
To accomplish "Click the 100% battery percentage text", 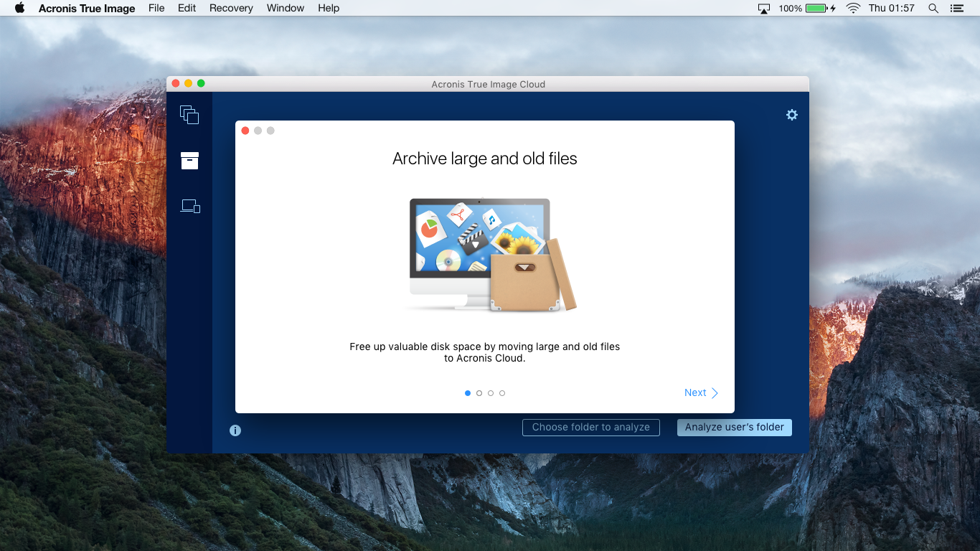I will pyautogui.click(x=790, y=9).
